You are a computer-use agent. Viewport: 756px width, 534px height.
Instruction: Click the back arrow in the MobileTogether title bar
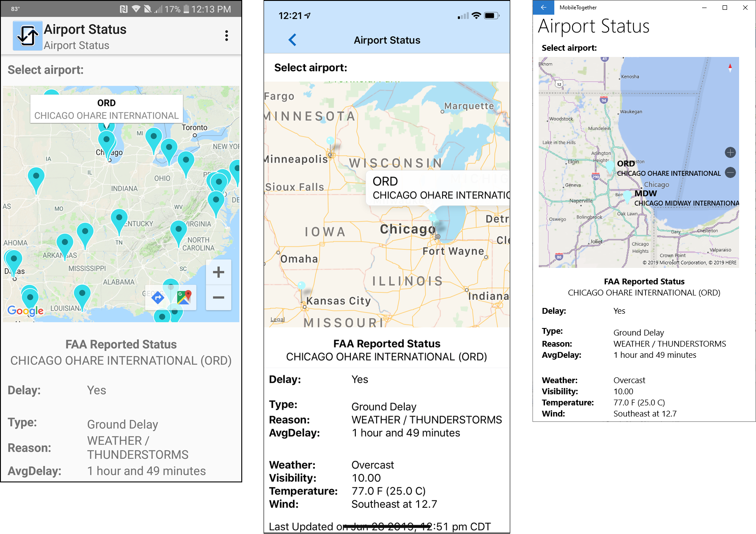[x=543, y=8]
